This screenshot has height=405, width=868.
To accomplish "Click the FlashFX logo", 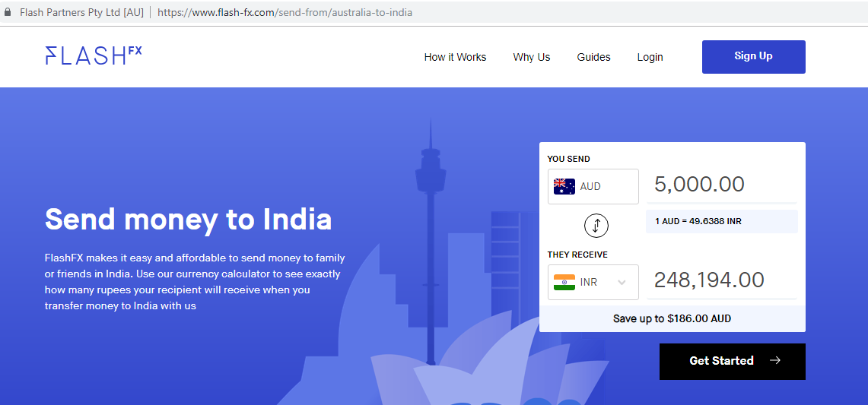I will tap(93, 56).
